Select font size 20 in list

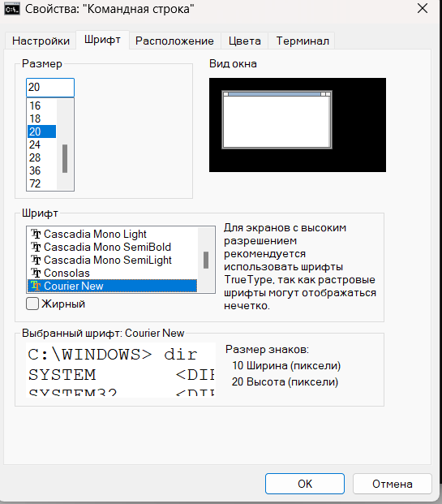tap(41, 131)
